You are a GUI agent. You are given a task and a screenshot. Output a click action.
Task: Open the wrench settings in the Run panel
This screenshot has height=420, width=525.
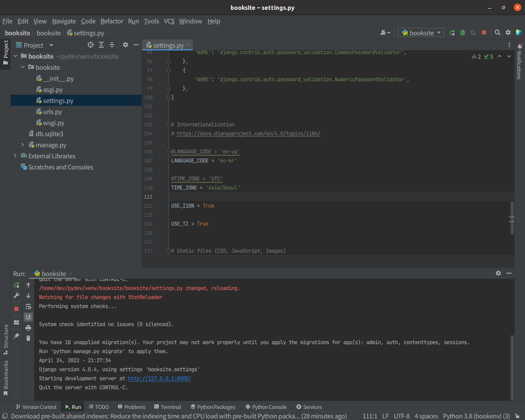point(16,295)
